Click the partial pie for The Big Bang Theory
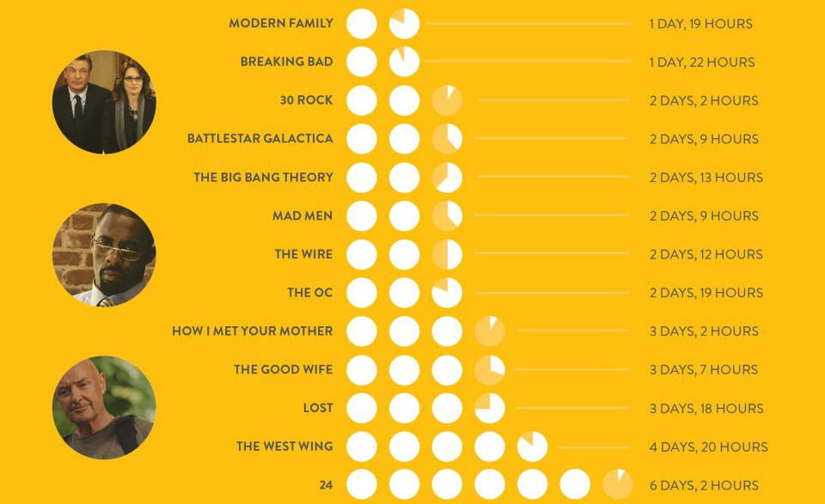The width and height of the screenshot is (825, 504). [x=447, y=177]
